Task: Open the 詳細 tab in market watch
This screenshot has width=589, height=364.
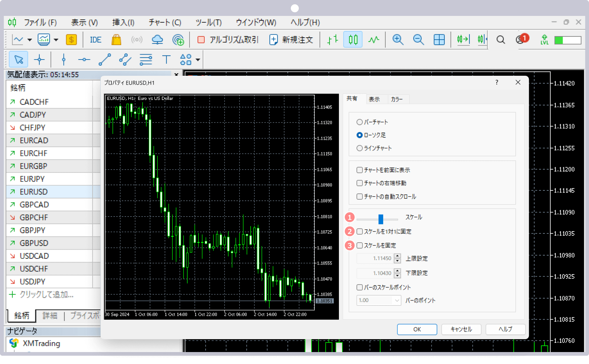Action: 50,316
